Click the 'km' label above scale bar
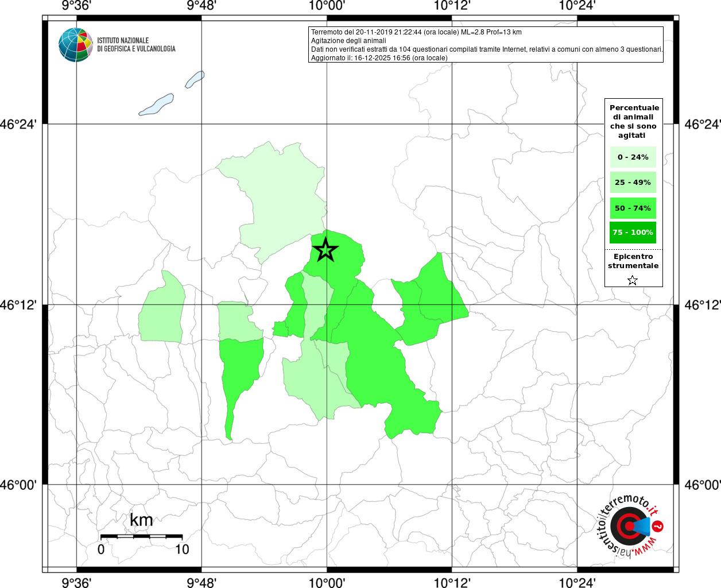 141,520
